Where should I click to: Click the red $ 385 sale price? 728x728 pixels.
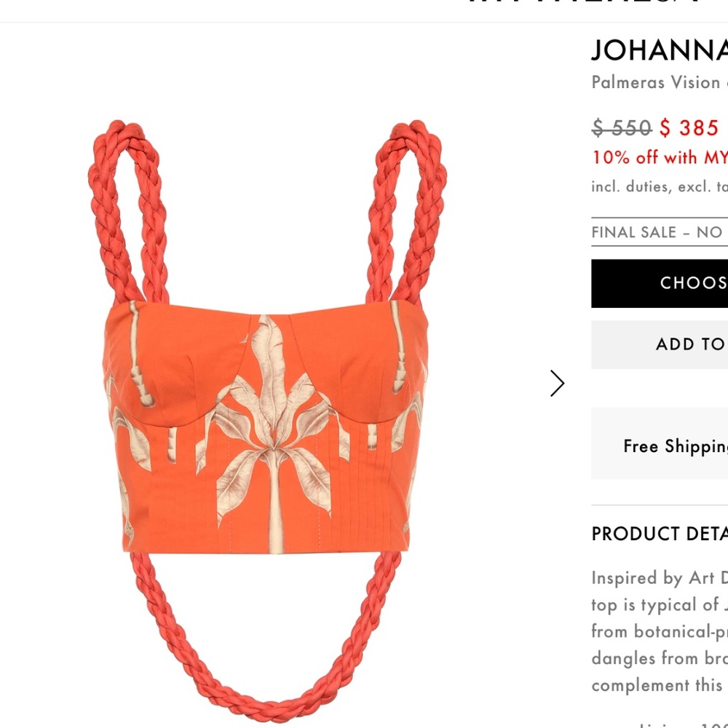(x=689, y=127)
